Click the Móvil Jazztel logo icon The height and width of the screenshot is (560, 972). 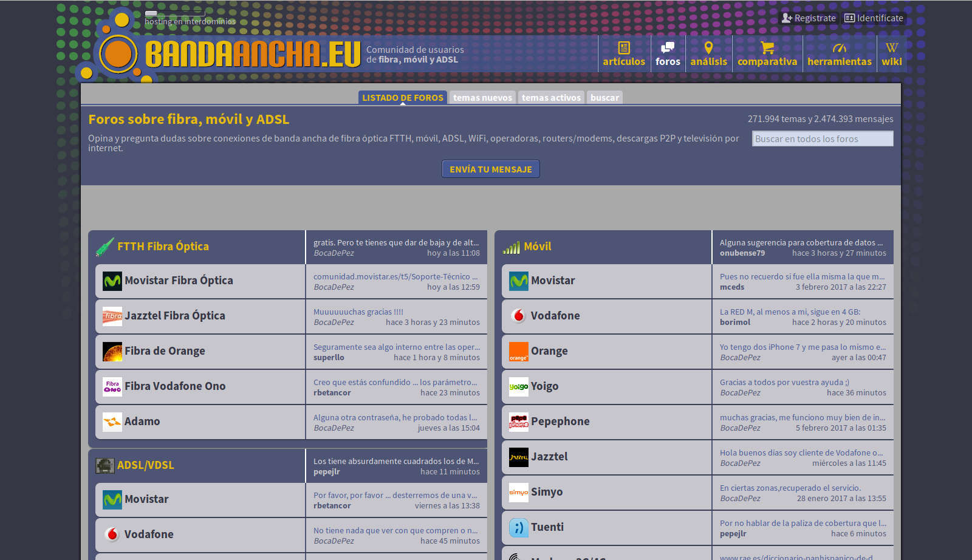(x=519, y=457)
